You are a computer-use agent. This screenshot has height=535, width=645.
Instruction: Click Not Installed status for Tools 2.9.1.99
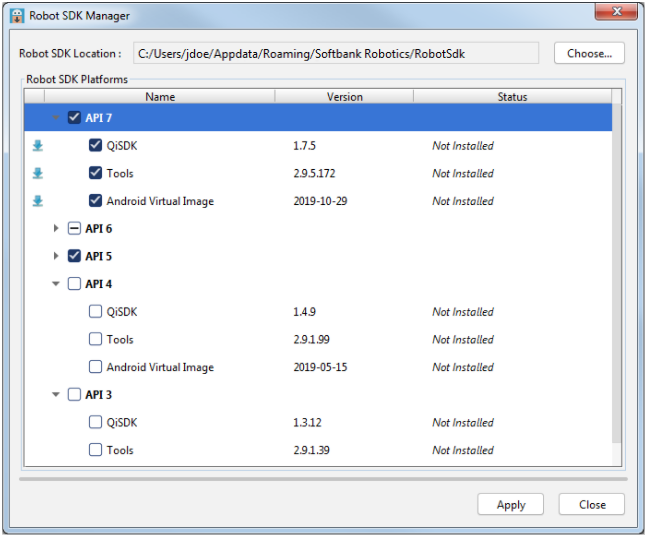(x=463, y=339)
